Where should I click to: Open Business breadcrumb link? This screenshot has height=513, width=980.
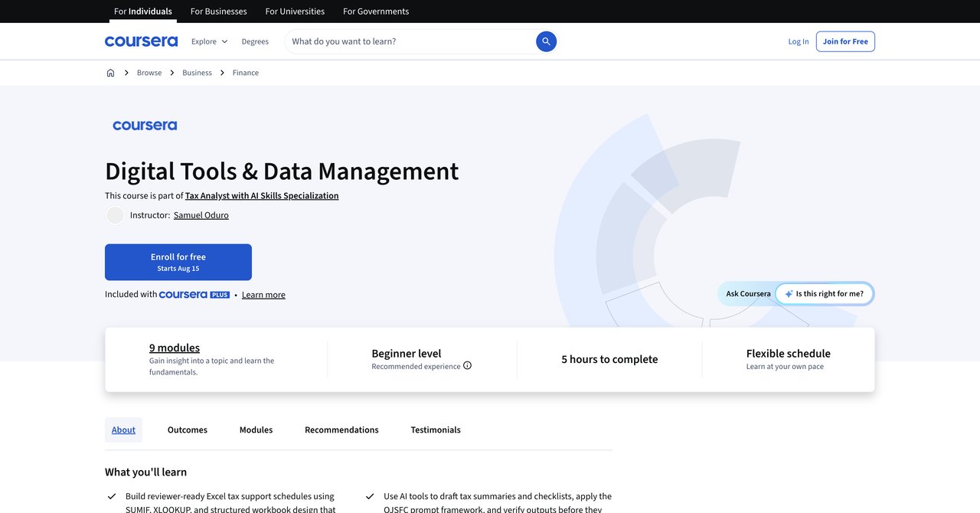[197, 73]
